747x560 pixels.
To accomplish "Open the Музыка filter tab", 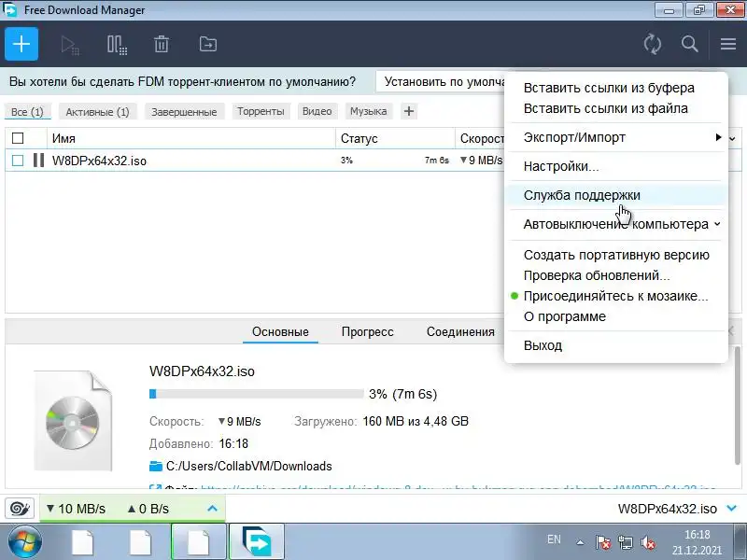I will tap(368, 111).
